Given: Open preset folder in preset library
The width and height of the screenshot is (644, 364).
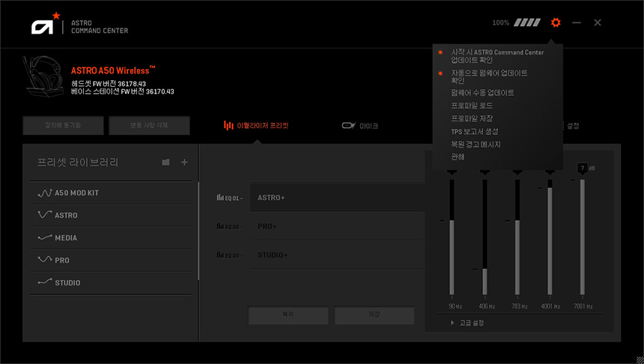Looking at the screenshot, I should (165, 163).
